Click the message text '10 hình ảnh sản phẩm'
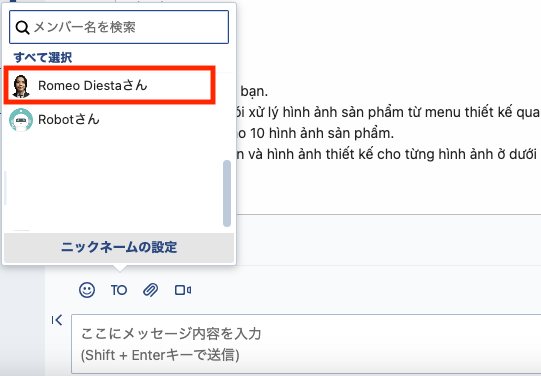Screen dimensions: 541x376 [x=322, y=133]
